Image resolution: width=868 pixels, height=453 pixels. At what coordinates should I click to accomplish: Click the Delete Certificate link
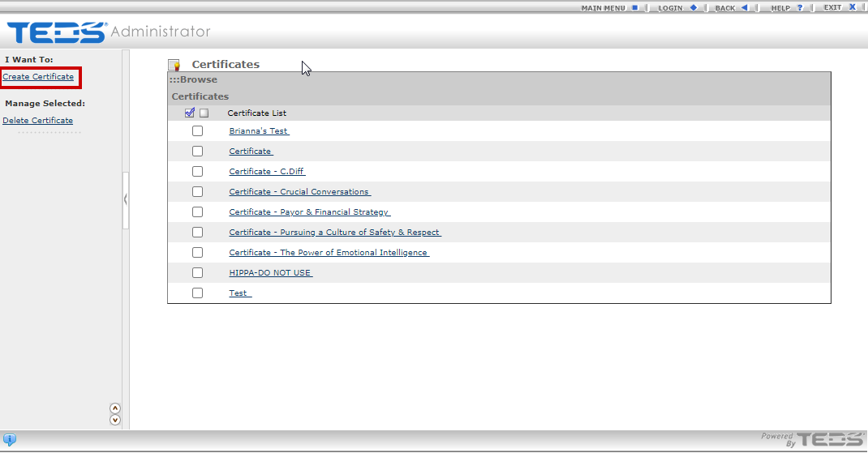click(37, 121)
